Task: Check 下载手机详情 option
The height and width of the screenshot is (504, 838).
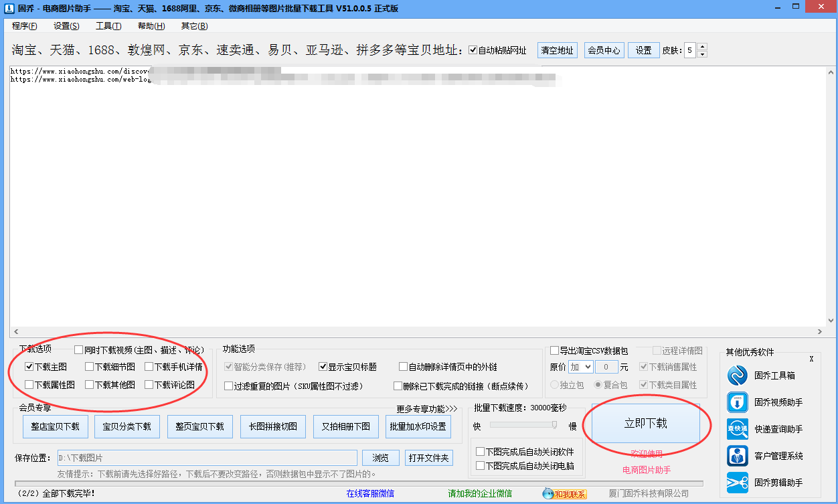Action: pos(149,367)
